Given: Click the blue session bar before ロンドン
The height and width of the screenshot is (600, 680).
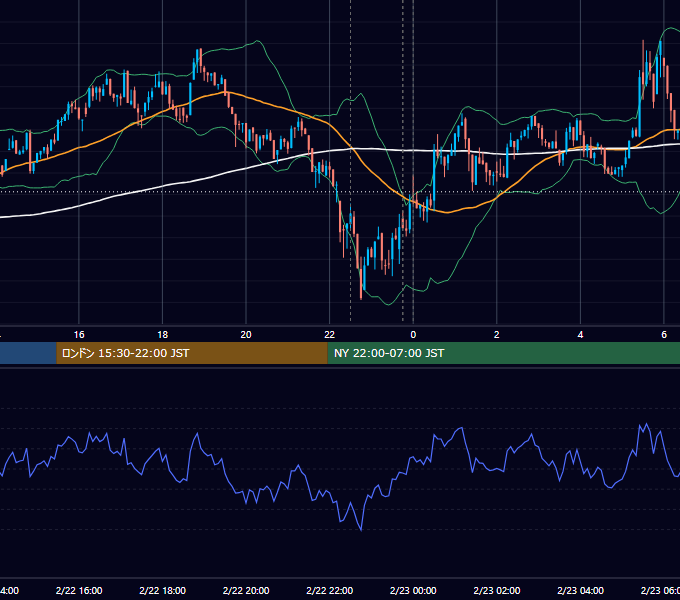Looking at the screenshot, I should (28, 353).
